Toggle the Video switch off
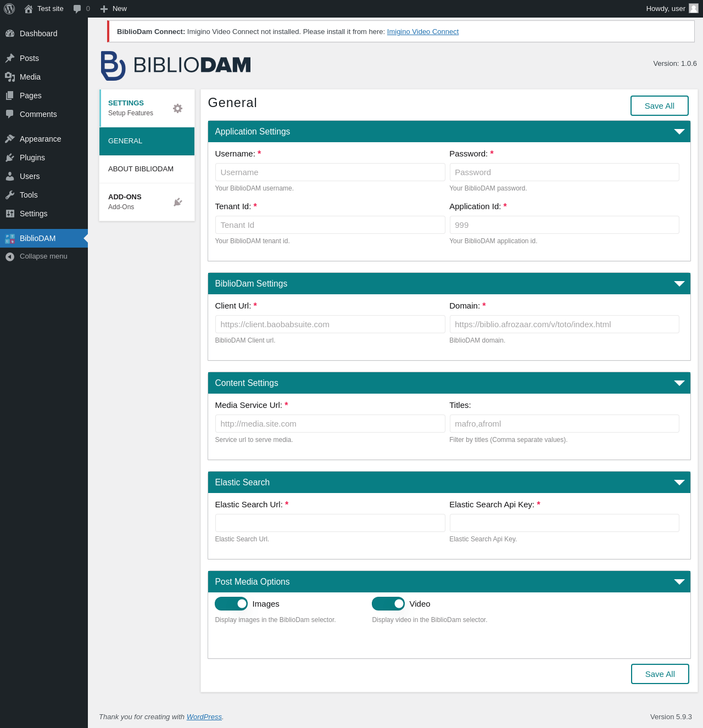Screen dimensions: 703x728 point(388,604)
